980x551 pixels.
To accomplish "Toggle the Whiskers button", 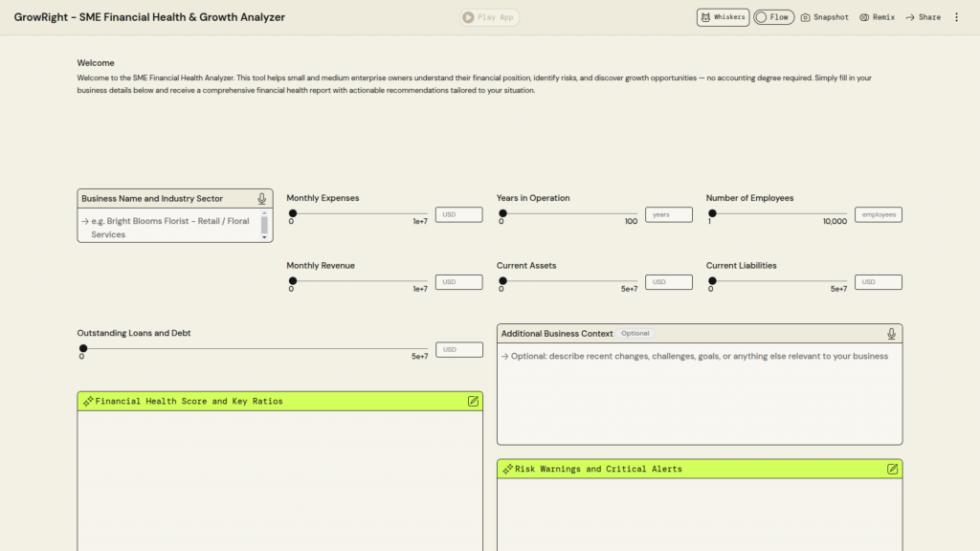I will point(723,17).
